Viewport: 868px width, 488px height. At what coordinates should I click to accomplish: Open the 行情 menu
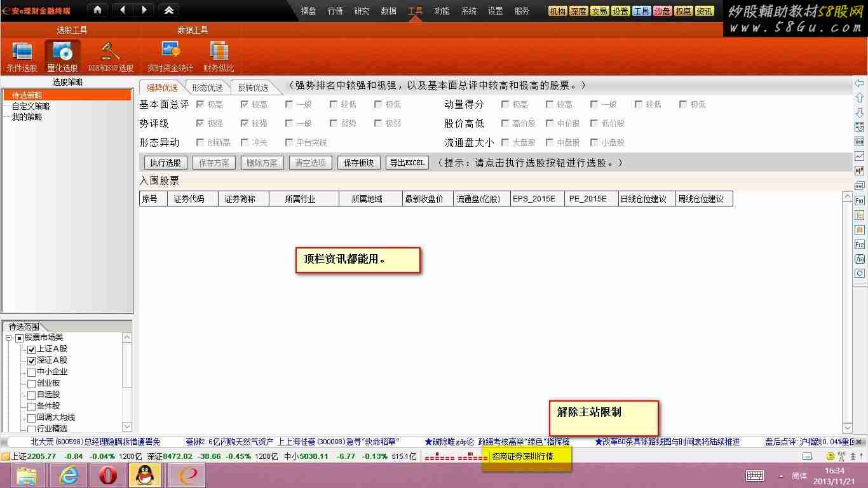(335, 11)
